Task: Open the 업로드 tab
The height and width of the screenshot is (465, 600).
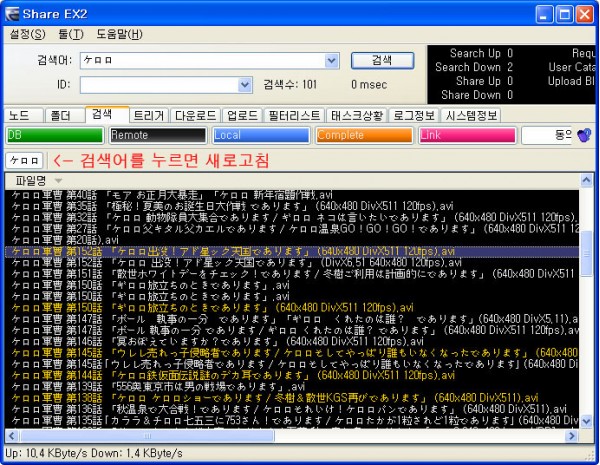Action: tap(242, 116)
